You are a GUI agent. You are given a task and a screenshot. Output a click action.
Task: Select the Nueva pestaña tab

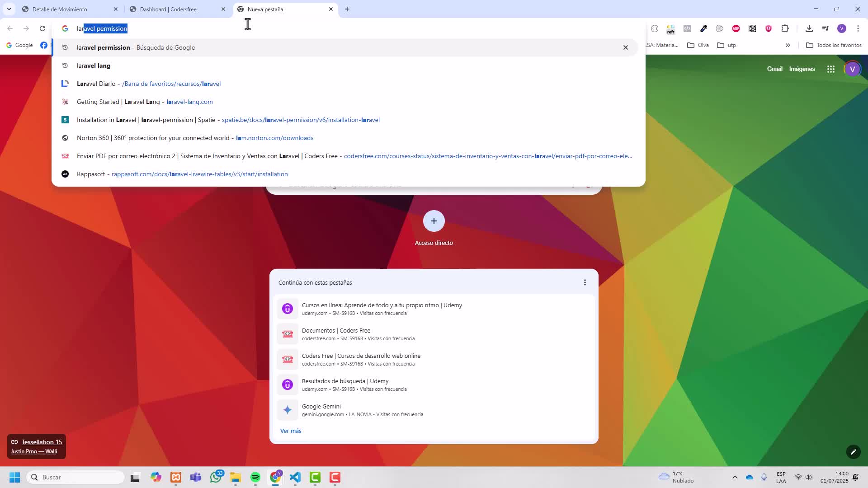285,9
